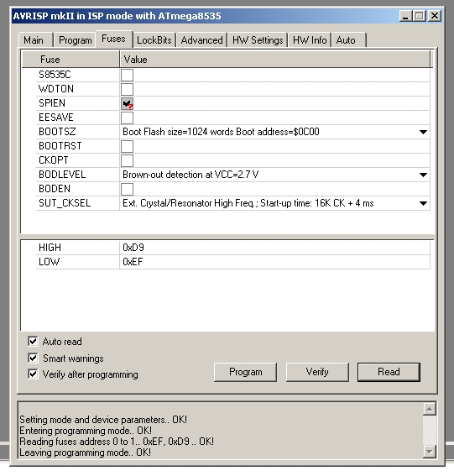Click 'Setting mode and device parameters' log line
Image resolution: width=454 pixels, height=476 pixels.
pos(103,420)
